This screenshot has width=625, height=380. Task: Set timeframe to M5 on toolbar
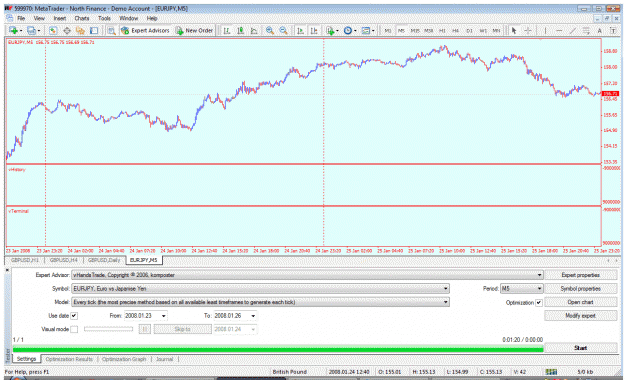coord(401,31)
